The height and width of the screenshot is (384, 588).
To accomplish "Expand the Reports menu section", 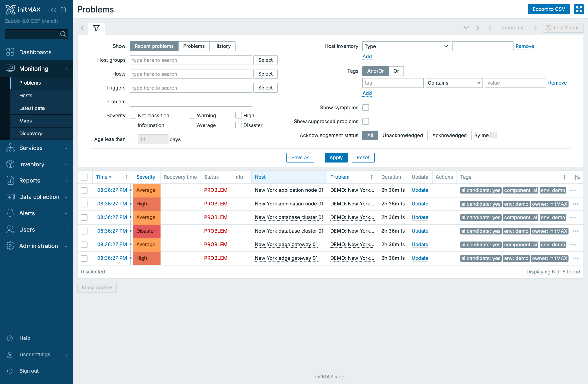I will tap(66, 180).
